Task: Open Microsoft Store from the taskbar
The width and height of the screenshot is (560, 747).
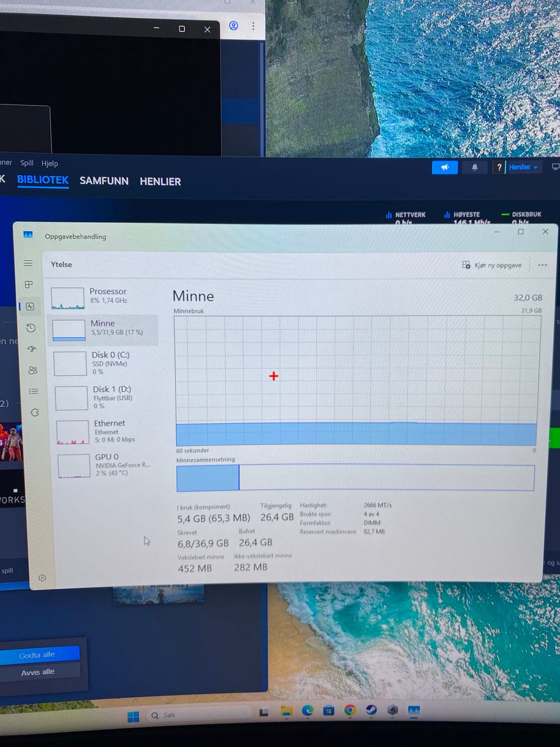Action: coord(328,710)
